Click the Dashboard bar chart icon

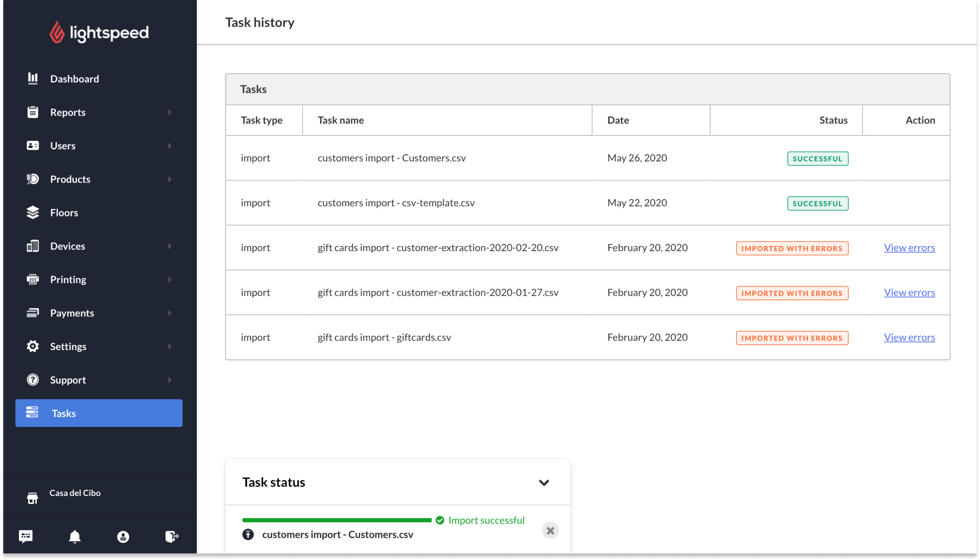click(33, 78)
